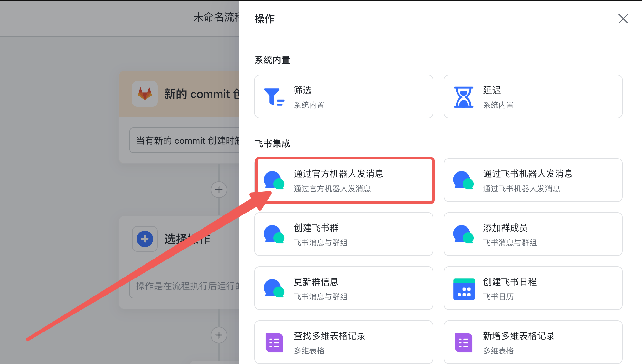Click the 系统内置 section heading
642x364 pixels.
click(272, 60)
